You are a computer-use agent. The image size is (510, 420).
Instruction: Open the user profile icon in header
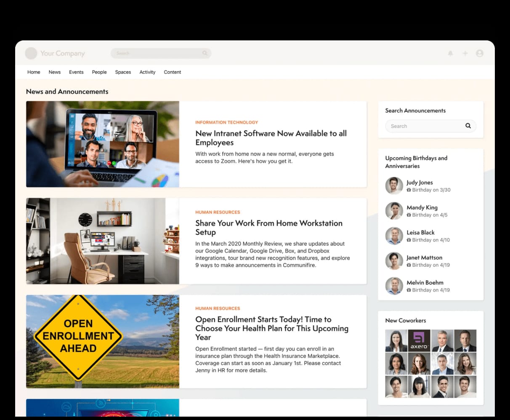479,53
